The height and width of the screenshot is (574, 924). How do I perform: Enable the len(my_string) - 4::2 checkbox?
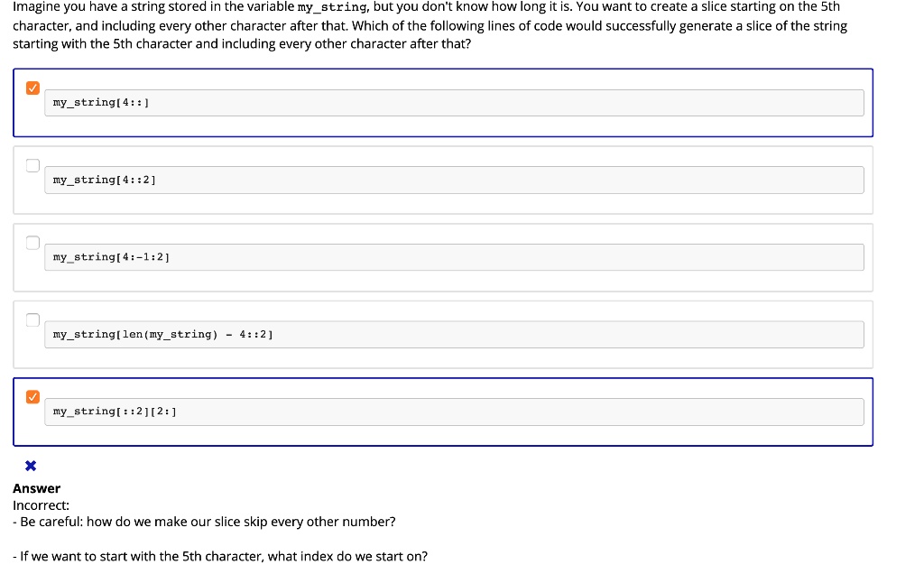pos(33,320)
